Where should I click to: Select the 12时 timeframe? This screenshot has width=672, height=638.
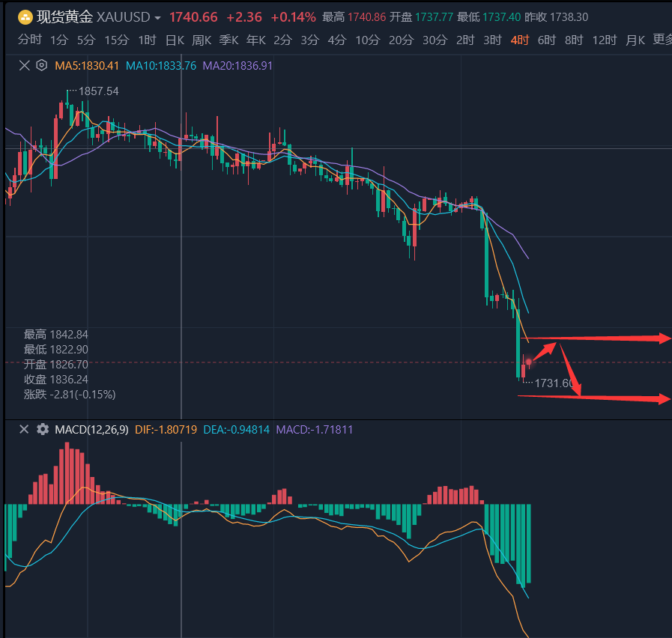(605, 40)
